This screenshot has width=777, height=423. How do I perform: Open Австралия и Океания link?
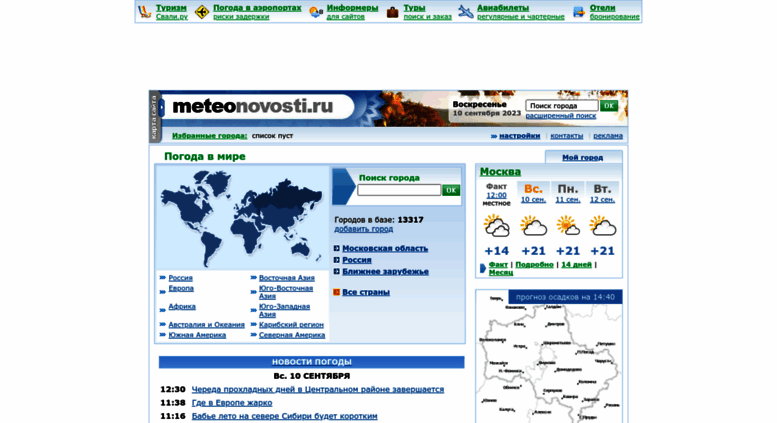206,325
